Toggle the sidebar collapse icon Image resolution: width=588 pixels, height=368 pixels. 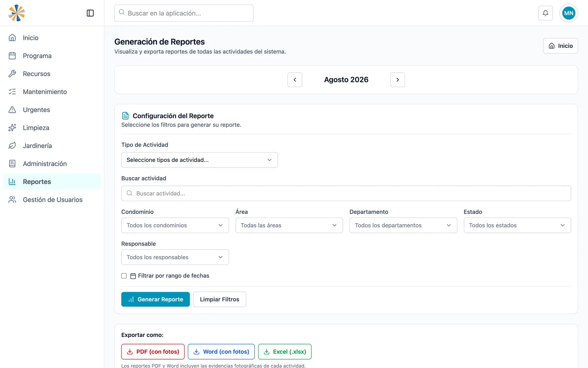(90, 13)
